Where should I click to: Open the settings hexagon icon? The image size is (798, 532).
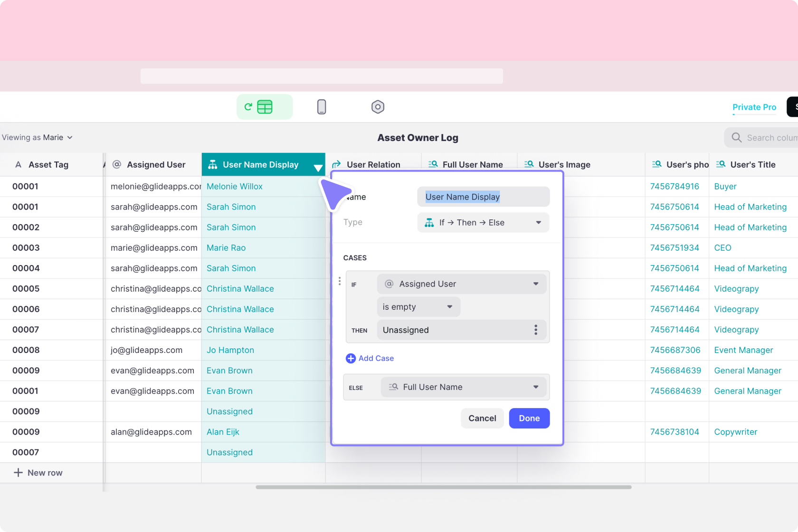(378, 107)
